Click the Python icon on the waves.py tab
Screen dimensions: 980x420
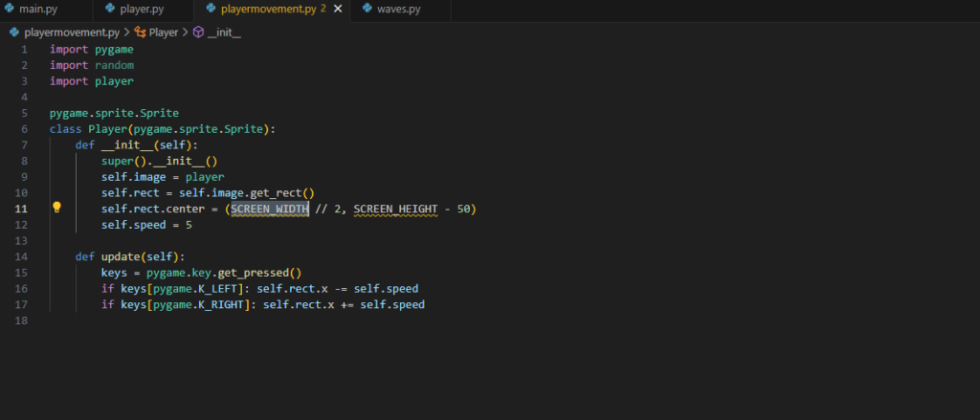pos(368,10)
